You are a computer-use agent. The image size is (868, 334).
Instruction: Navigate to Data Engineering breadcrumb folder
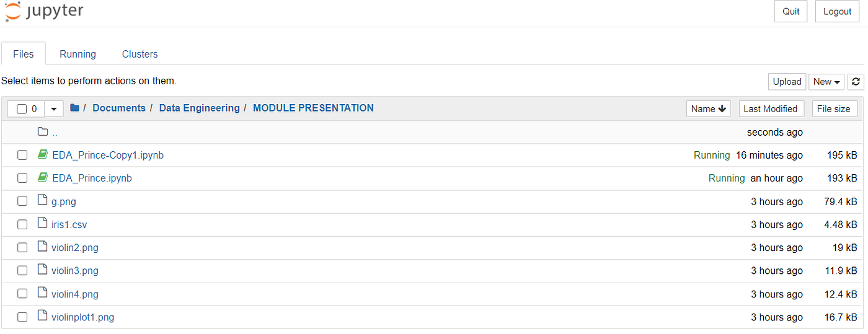pyautogui.click(x=199, y=108)
